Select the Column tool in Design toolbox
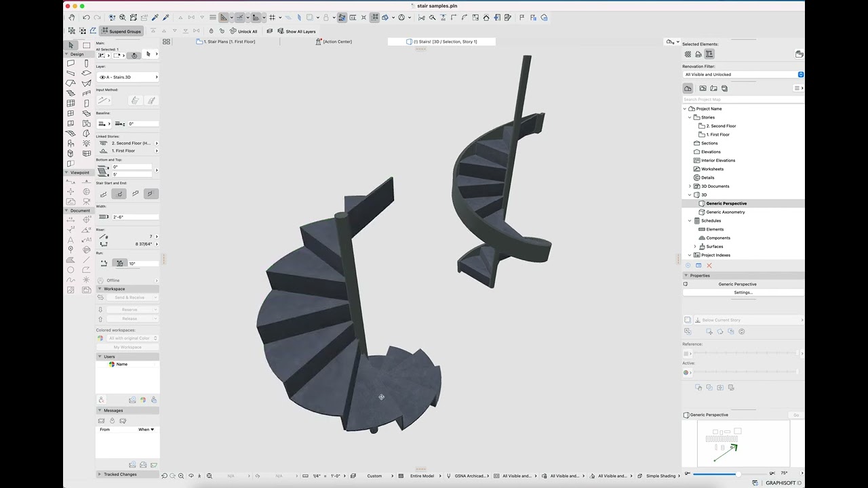Viewport: 868px width, 488px height. click(x=87, y=63)
